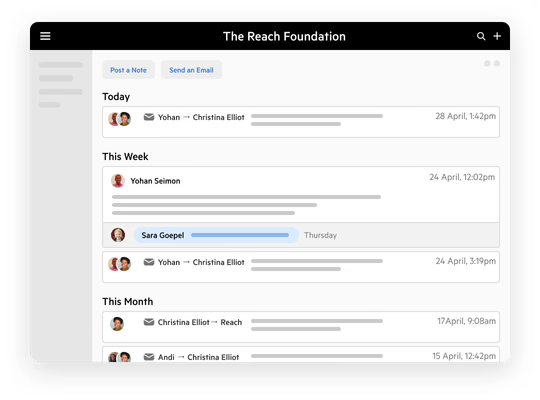Click envelope icon on Andi to Christina email
Image resolution: width=540 pixels, height=400 pixels.
149,357
